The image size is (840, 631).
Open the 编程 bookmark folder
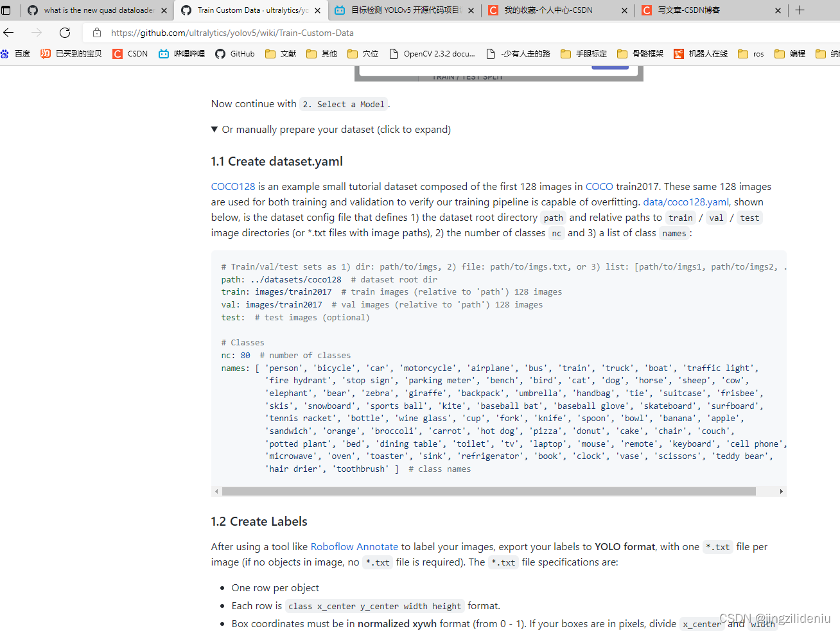[790, 54]
